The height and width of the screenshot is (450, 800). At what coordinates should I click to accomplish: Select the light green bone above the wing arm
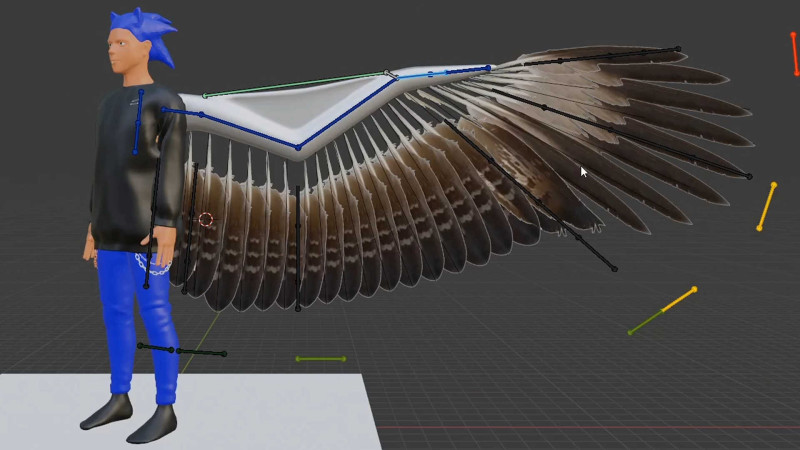click(x=295, y=84)
